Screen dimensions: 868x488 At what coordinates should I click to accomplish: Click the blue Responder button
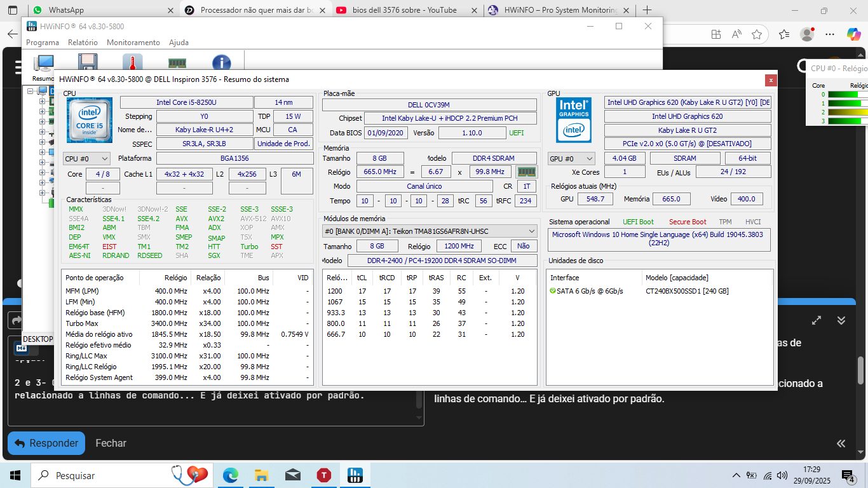coord(46,443)
